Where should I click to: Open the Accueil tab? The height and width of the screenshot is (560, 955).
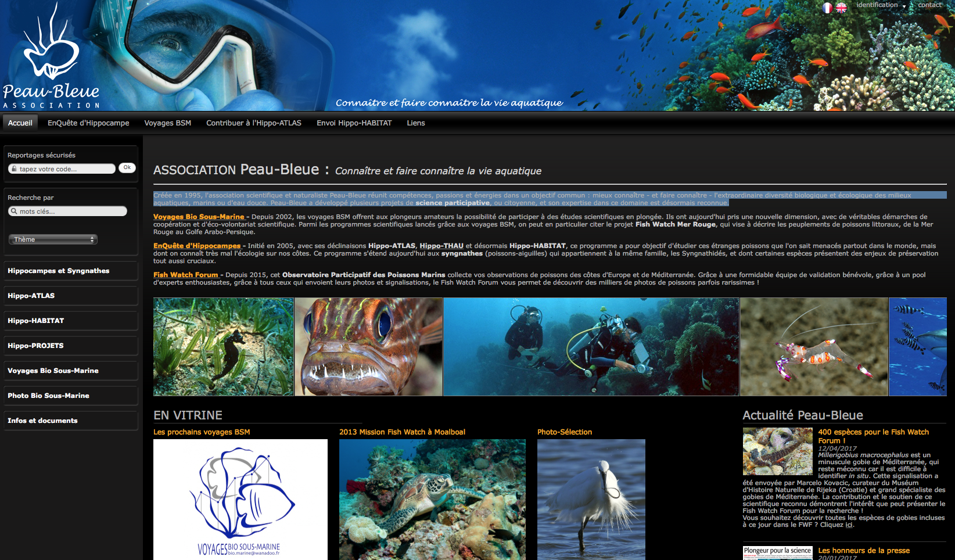20,123
